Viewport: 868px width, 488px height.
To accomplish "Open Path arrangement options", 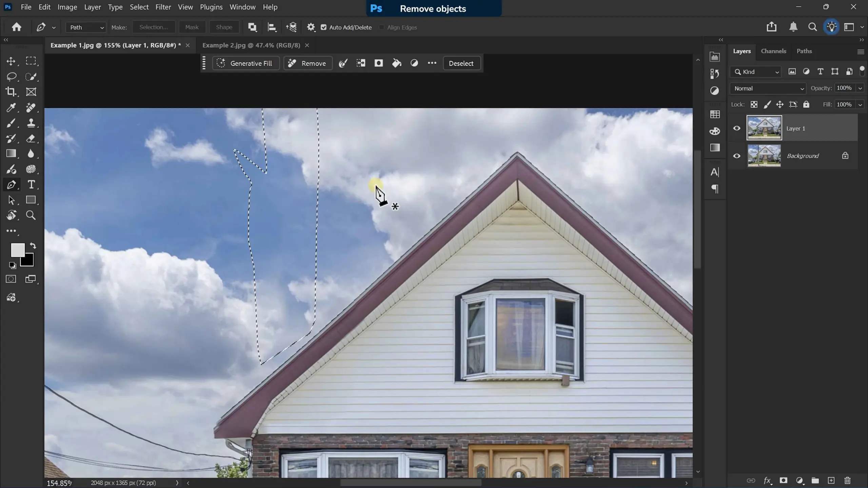I will [x=291, y=27].
